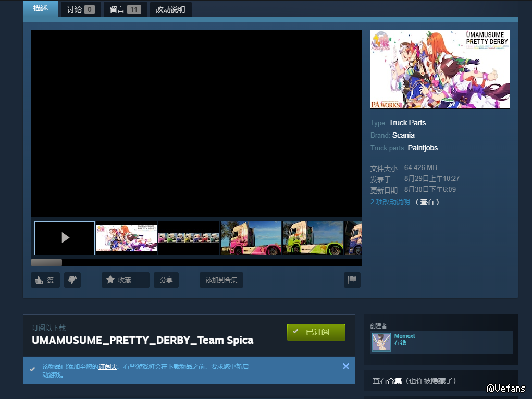Switch to the 讨论 tab

pos(81,9)
